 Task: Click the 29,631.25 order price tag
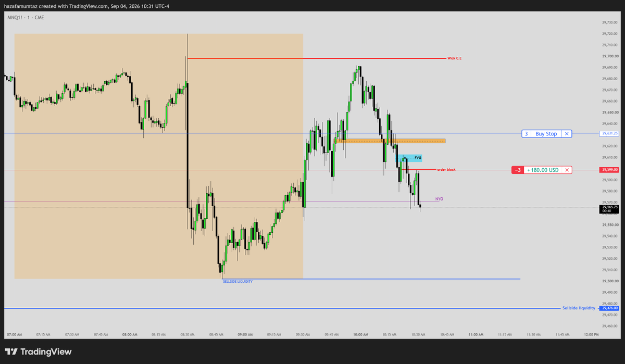pos(609,134)
